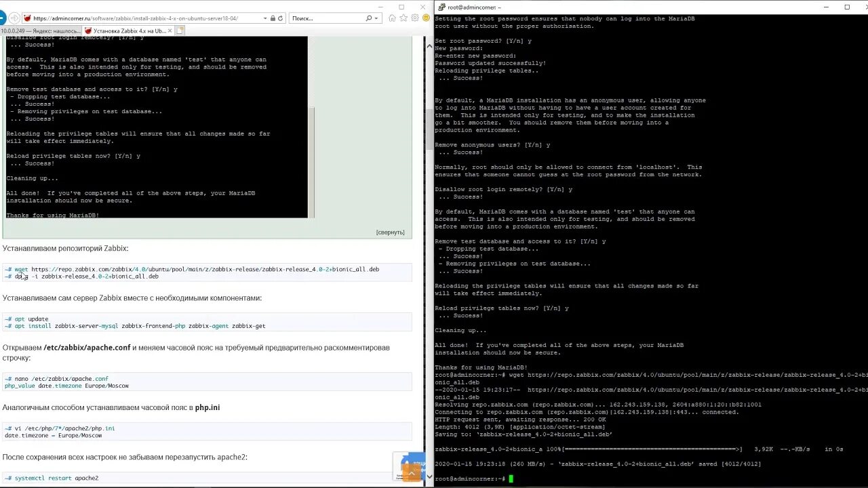
Task: Open the Favorites star icon
Action: point(403,18)
